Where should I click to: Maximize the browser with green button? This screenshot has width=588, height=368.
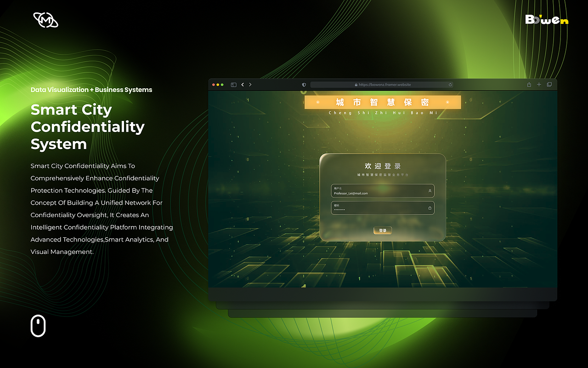click(x=222, y=85)
